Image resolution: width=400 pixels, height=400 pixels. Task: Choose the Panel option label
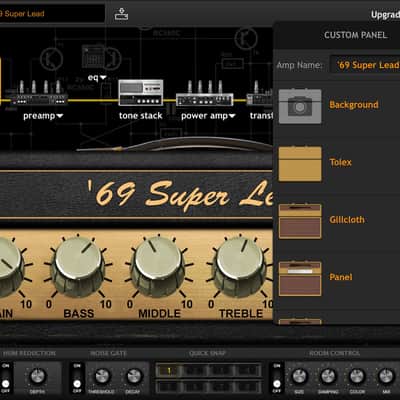(x=340, y=277)
